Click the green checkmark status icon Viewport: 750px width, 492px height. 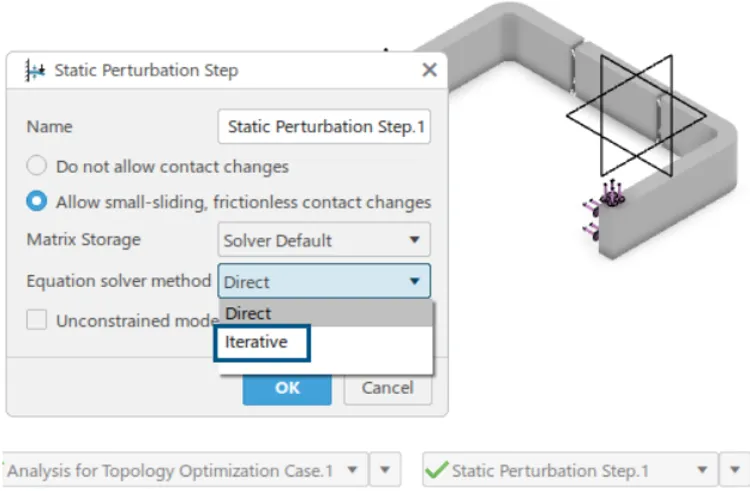tap(436, 470)
